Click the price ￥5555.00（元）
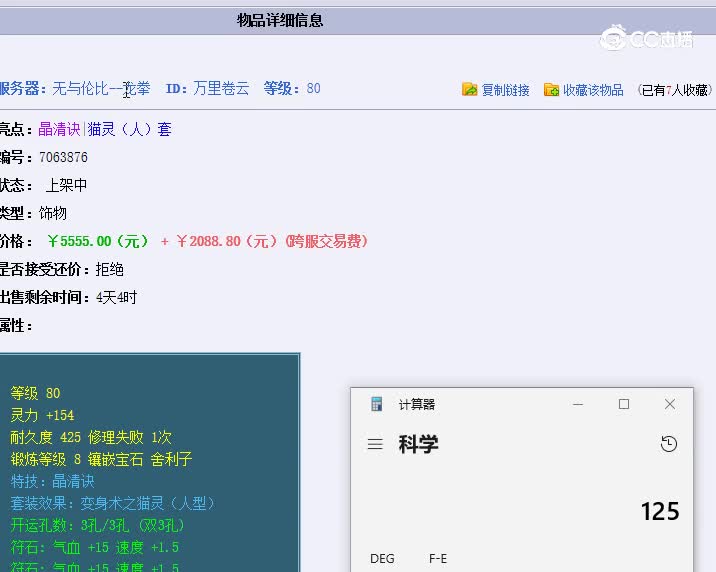716x572 pixels. pos(98,241)
